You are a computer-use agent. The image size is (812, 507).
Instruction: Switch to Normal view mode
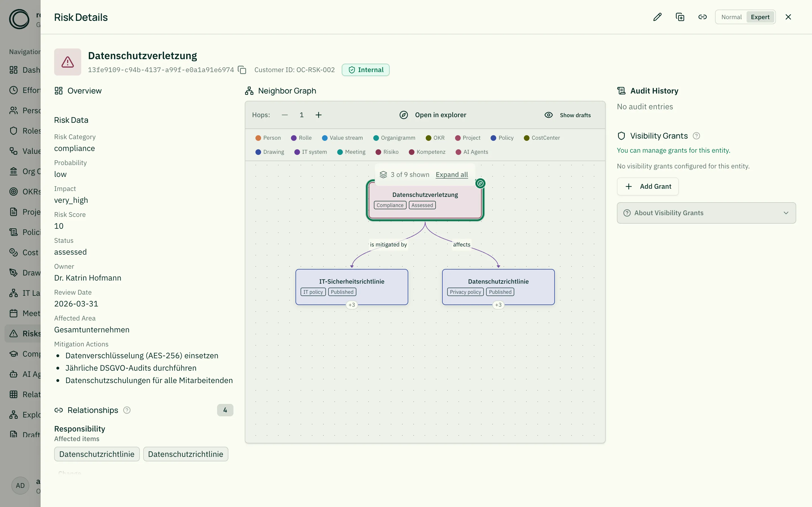tap(731, 17)
